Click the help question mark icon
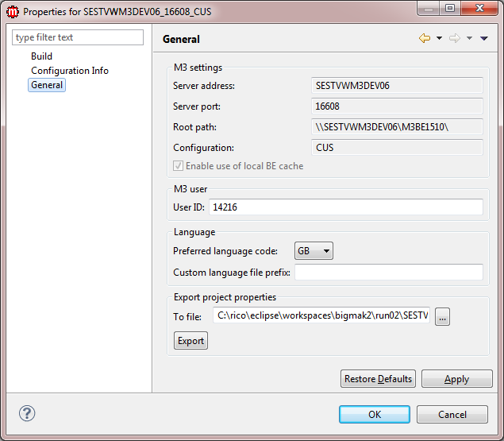 [27, 413]
